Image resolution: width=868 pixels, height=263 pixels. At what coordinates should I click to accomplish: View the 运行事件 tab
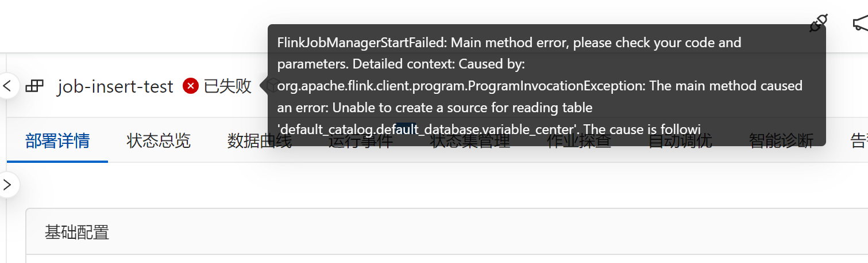click(x=360, y=141)
